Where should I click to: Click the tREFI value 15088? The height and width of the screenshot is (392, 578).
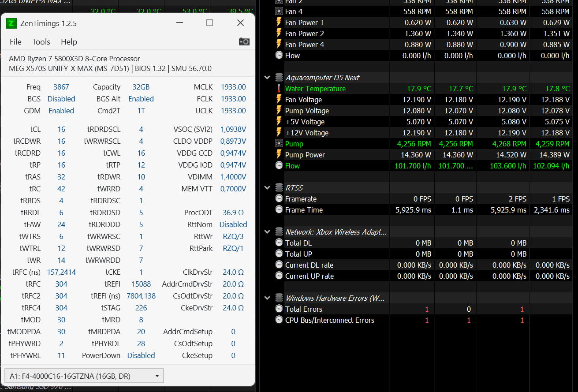141,284
